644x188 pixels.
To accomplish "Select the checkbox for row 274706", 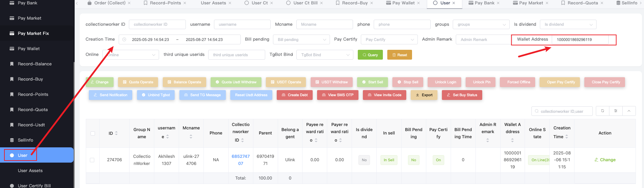I will pyautogui.click(x=92, y=160).
